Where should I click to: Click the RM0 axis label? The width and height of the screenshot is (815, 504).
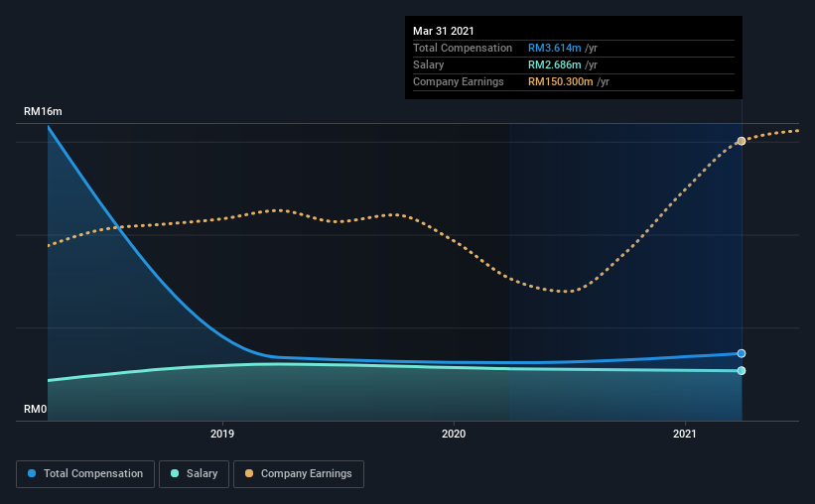tap(36, 410)
